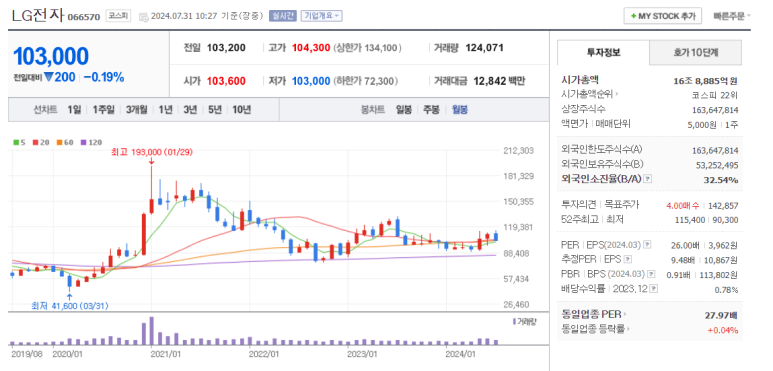This screenshot has height=371, width=773.
Task: Click the 코스피 market badge
Action: click(x=118, y=16)
